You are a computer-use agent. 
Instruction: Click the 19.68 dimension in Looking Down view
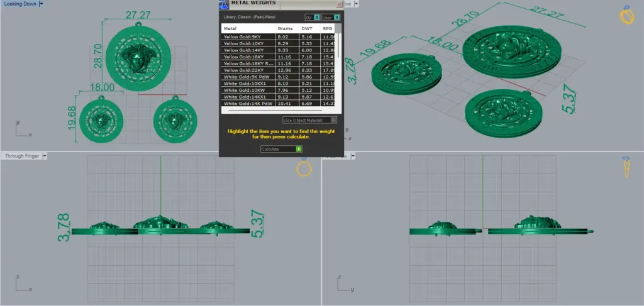(72, 119)
